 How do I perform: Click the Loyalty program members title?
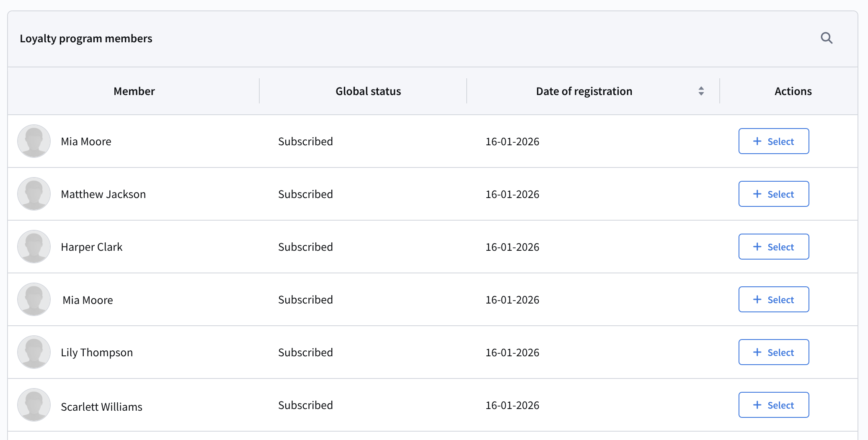pos(86,39)
